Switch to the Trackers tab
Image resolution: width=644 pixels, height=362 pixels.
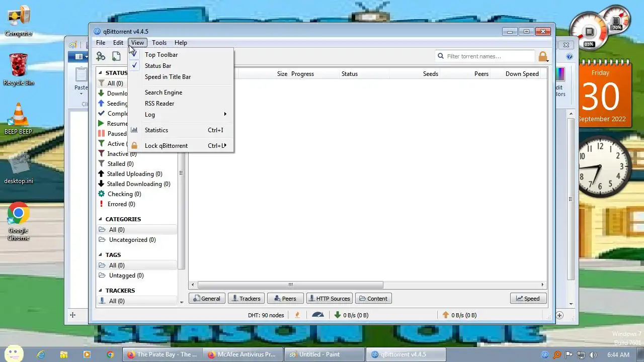[246, 298]
